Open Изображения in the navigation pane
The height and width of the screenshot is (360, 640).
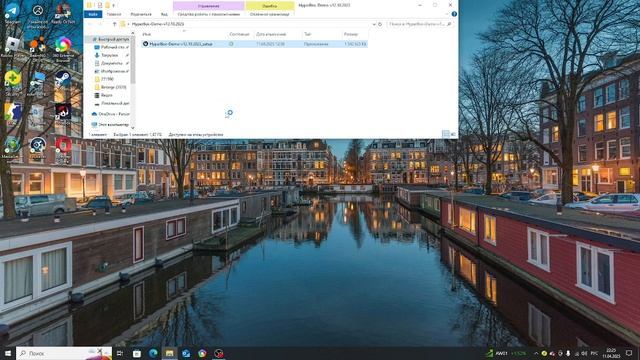(111, 71)
